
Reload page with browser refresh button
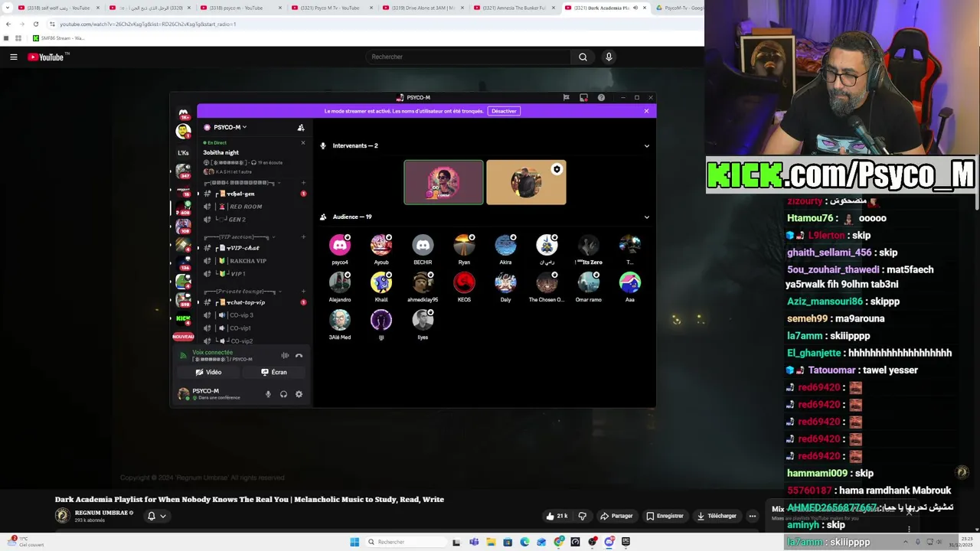tap(35, 24)
